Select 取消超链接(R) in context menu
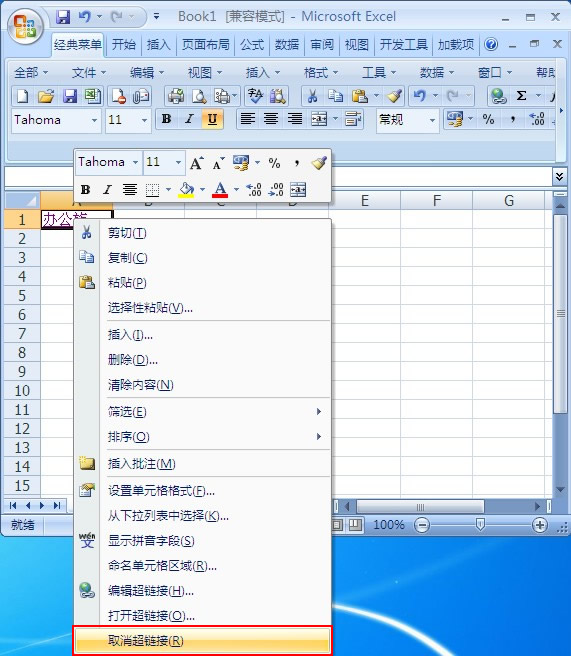 (202, 641)
